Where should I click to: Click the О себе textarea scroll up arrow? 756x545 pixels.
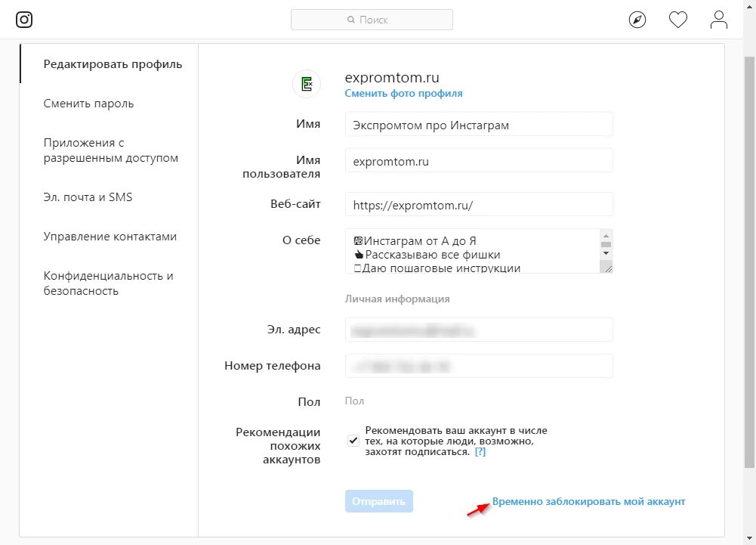click(x=606, y=235)
